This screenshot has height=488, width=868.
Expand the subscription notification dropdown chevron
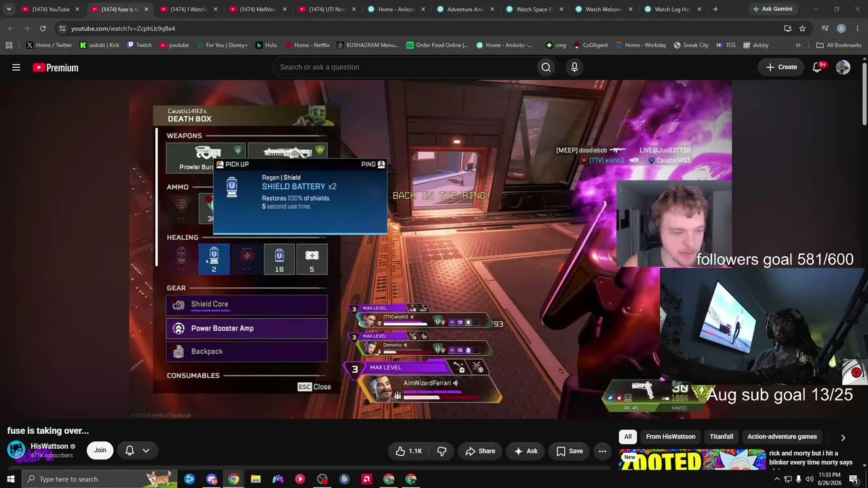pyautogui.click(x=146, y=450)
